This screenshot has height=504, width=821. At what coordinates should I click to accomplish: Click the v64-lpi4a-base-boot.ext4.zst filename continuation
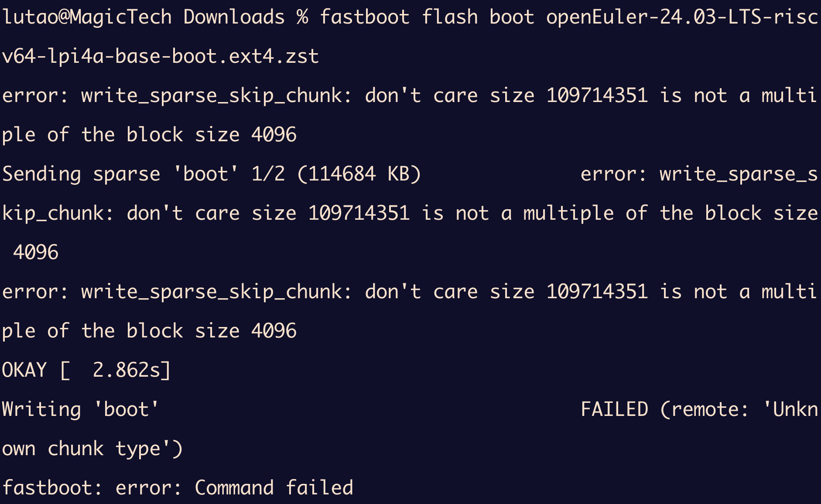pyautogui.click(x=160, y=57)
